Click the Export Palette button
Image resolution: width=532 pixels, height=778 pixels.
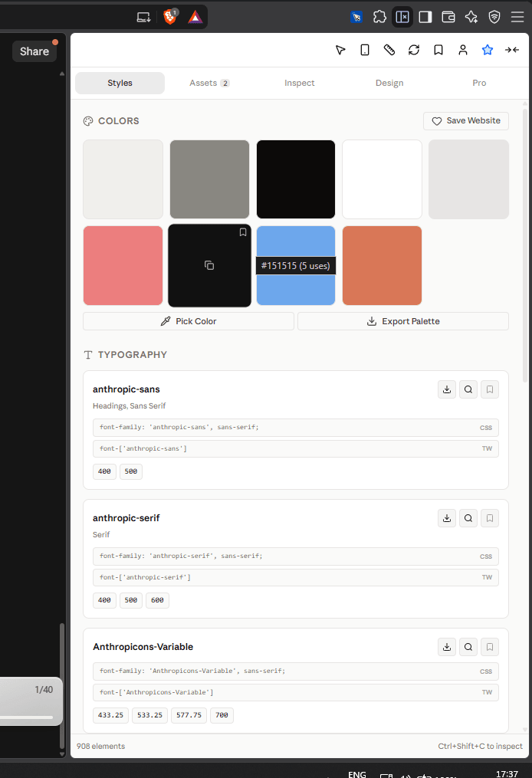[x=403, y=321]
